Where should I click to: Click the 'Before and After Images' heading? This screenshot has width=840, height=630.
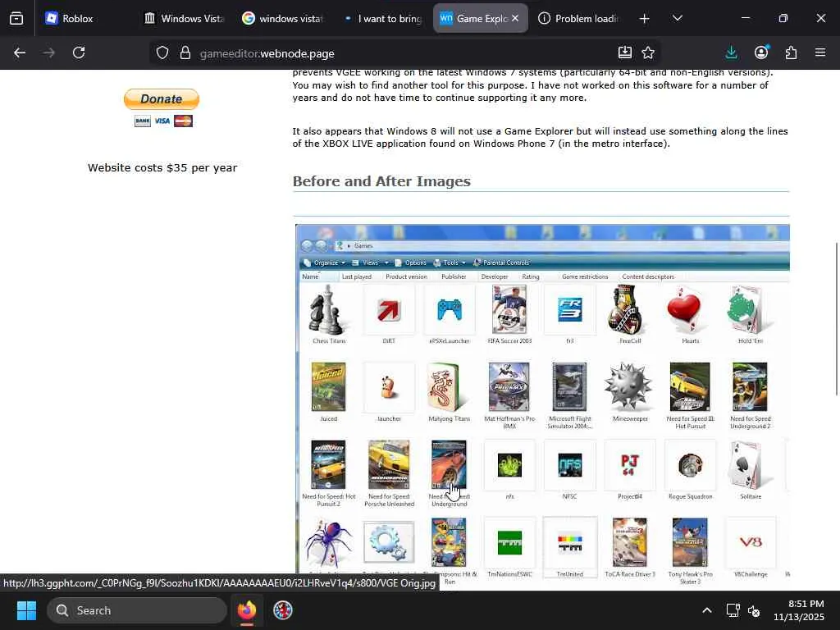[x=381, y=181]
